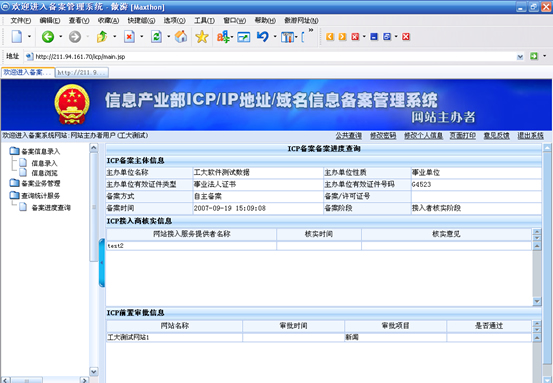Click the blue minimize-page icon
Viewport: 553px width, 383px height.
coord(374,37)
